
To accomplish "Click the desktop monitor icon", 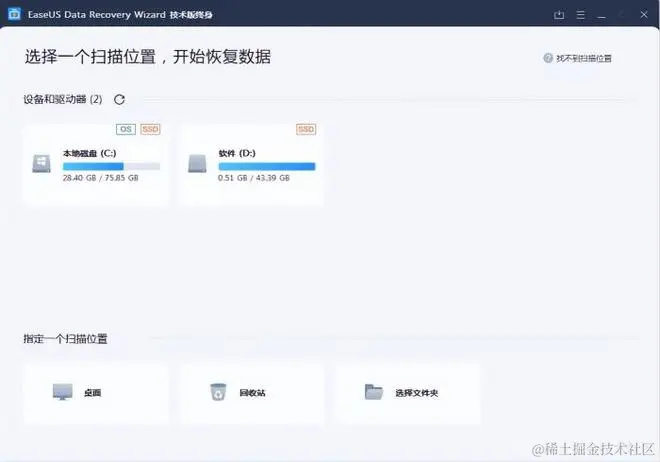I will (63, 392).
